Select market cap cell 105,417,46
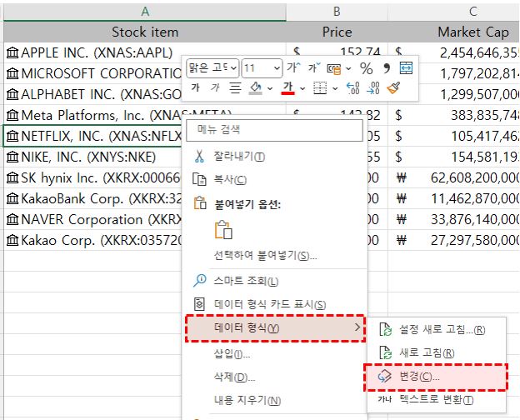 tap(454, 136)
